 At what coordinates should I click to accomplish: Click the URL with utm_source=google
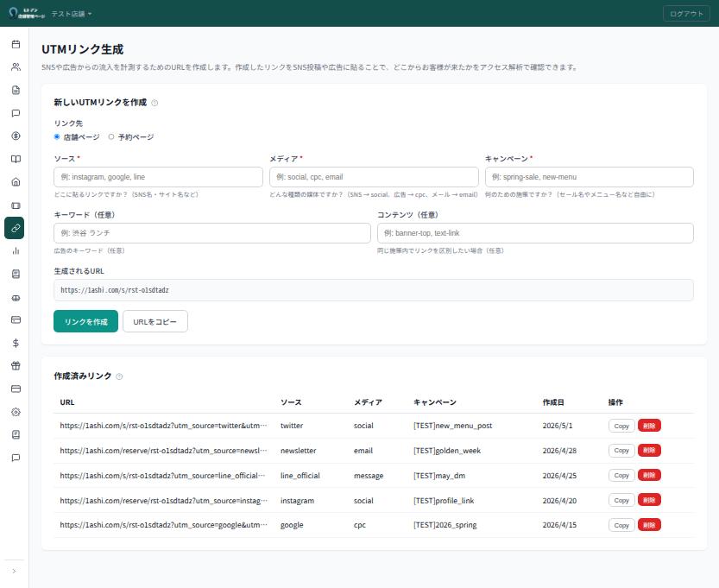[163, 525]
